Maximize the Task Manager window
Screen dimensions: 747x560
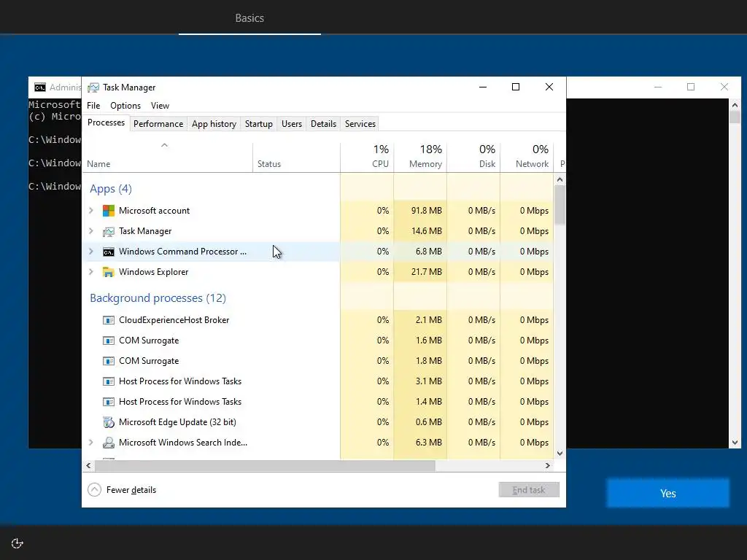tap(516, 87)
